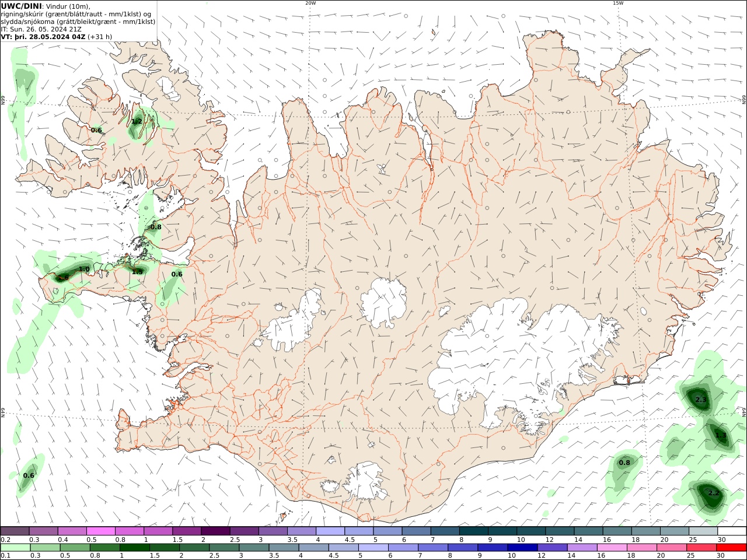The image size is (747, 560).
Task: Select the lower legend swatch labeled 0.8
Action: click(105, 547)
